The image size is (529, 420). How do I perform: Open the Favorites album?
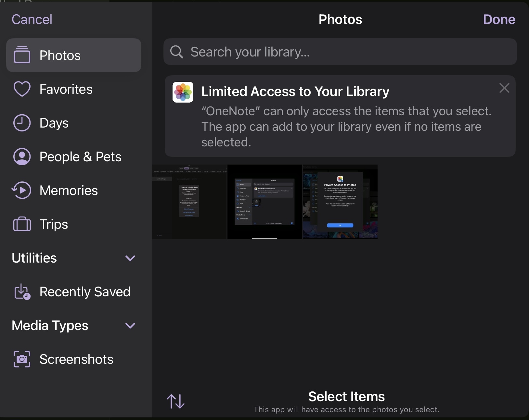click(x=74, y=89)
